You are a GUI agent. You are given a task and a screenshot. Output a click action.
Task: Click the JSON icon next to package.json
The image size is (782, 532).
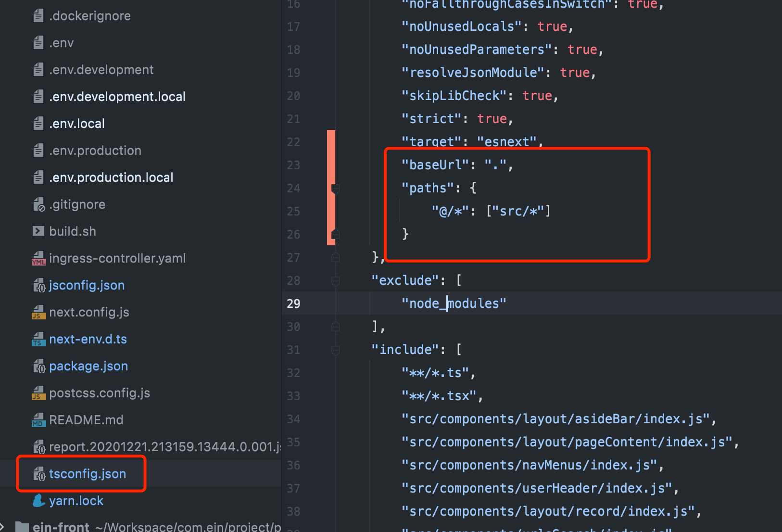click(38, 366)
